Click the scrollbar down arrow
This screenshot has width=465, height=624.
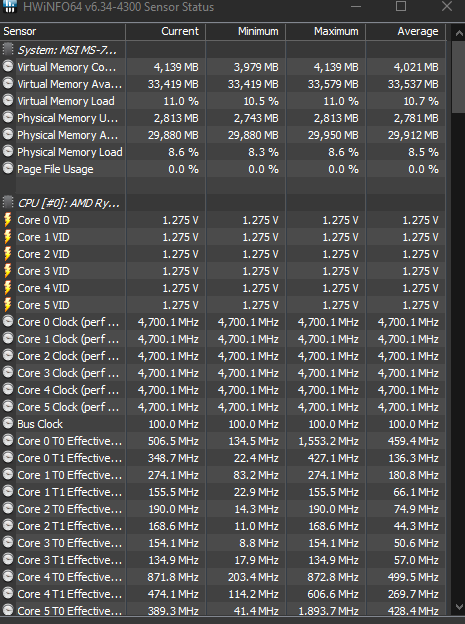point(458,607)
